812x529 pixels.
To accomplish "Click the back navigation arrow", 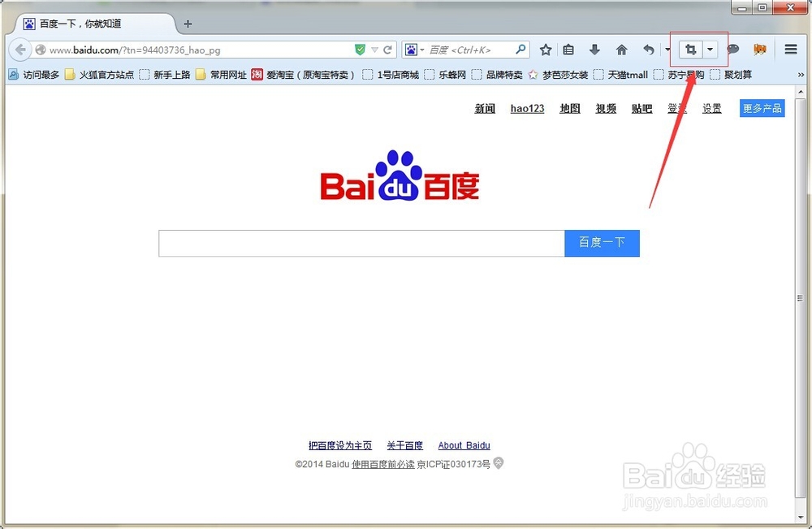I will (x=20, y=50).
